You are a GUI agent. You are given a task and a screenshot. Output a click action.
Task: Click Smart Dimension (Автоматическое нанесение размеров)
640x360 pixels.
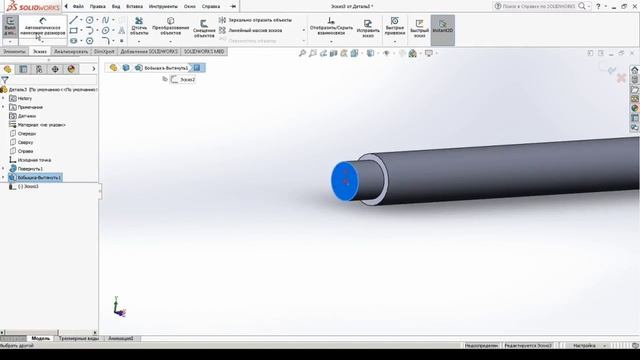pyautogui.click(x=43, y=27)
